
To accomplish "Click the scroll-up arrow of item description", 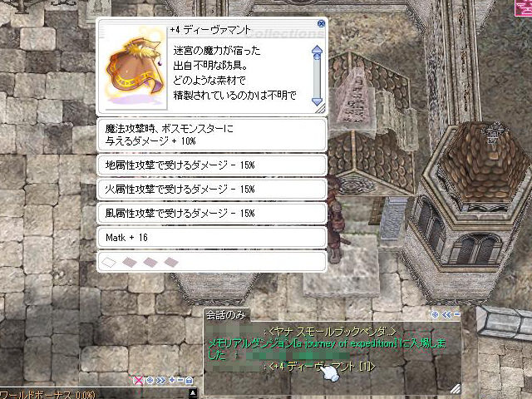I will [x=317, y=51].
